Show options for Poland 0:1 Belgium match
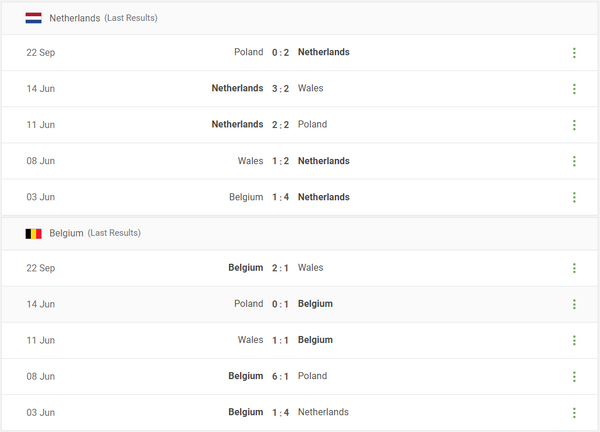Viewport: 600px width, 432px height. click(x=574, y=304)
